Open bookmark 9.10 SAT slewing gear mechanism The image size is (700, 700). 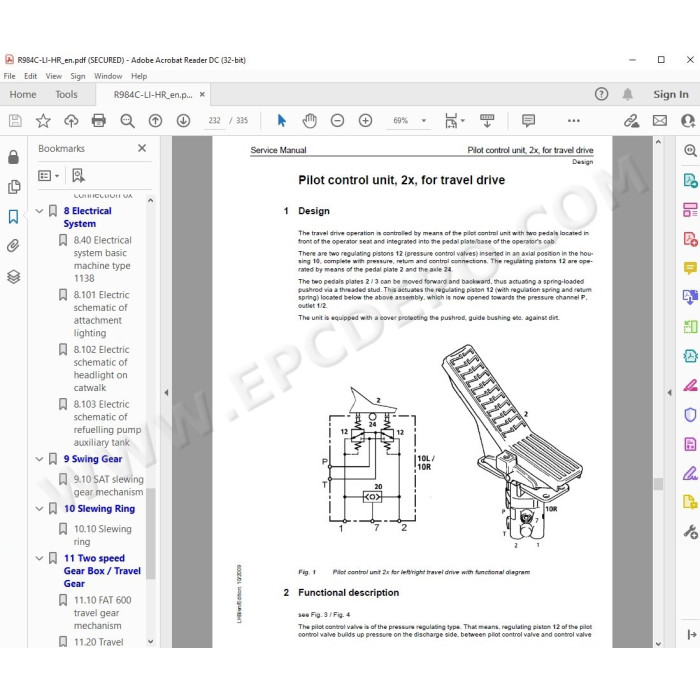click(x=108, y=486)
